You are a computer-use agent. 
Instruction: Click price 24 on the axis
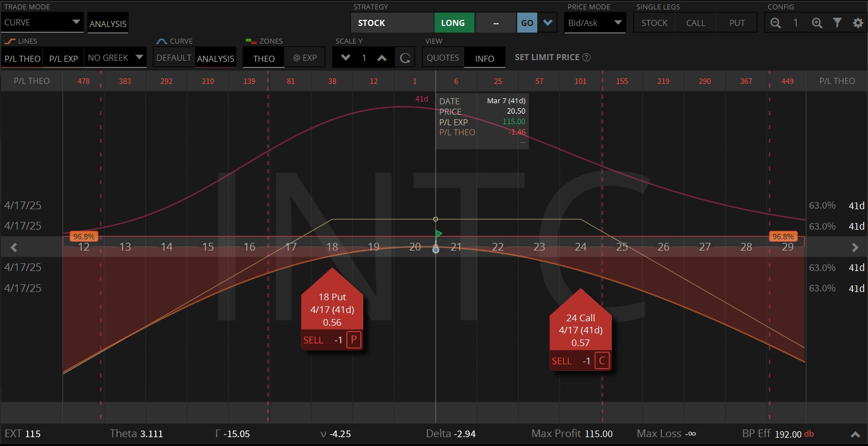click(x=580, y=247)
